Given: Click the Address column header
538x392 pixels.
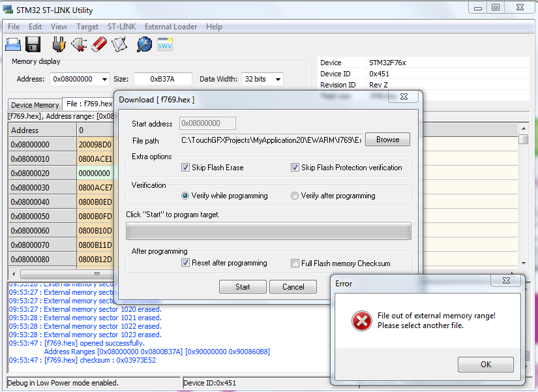Looking at the screenshot, I should click(x=42, y=130).
